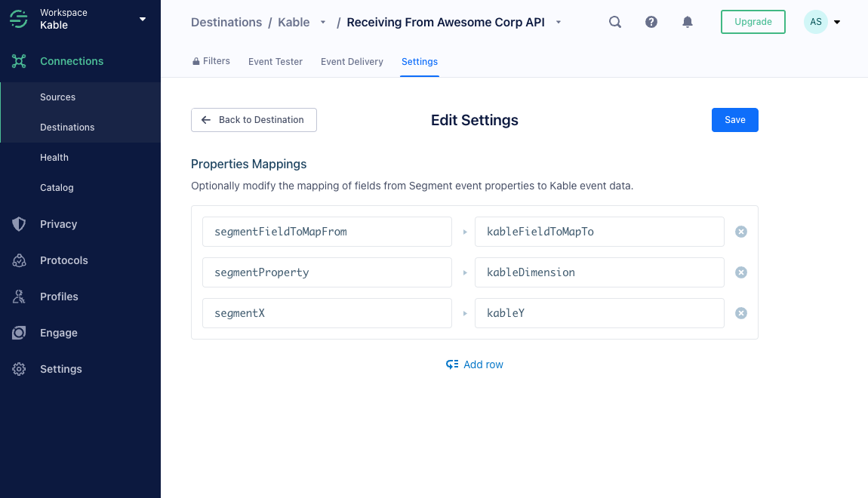
Task: Click Add row link
Action: click(x=475, y=364)
